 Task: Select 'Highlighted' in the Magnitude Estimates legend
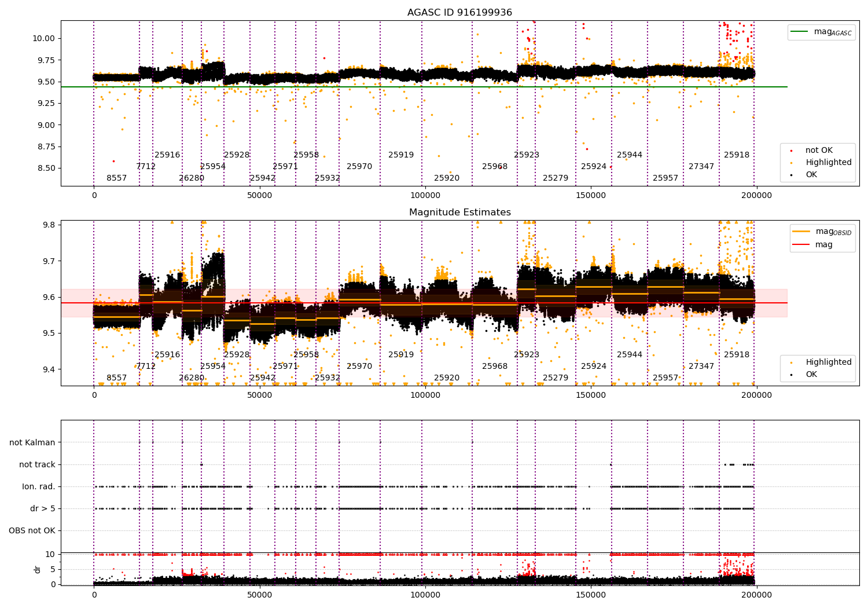point(829,362)
